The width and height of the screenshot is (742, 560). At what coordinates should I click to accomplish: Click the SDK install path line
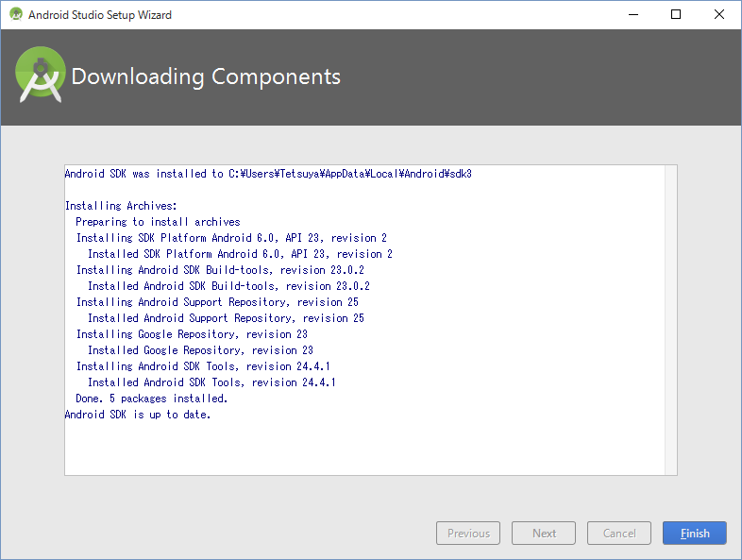tap(268, 174)
